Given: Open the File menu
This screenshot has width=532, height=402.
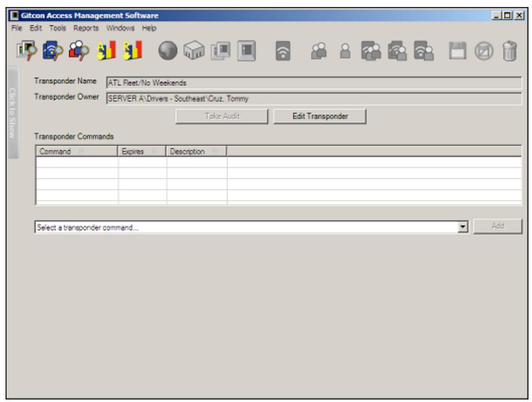Looking at the screenshot, I should pyautogui.click(x=17, y=28).
